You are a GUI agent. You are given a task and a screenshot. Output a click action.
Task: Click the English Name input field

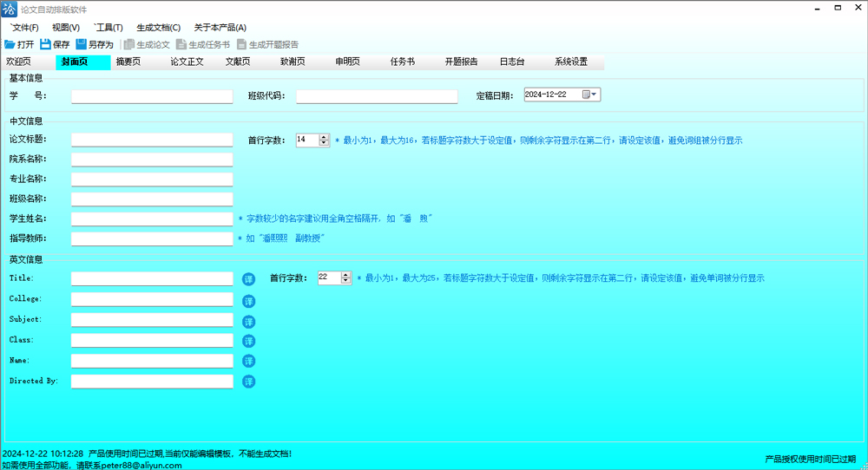click(152, 361)
